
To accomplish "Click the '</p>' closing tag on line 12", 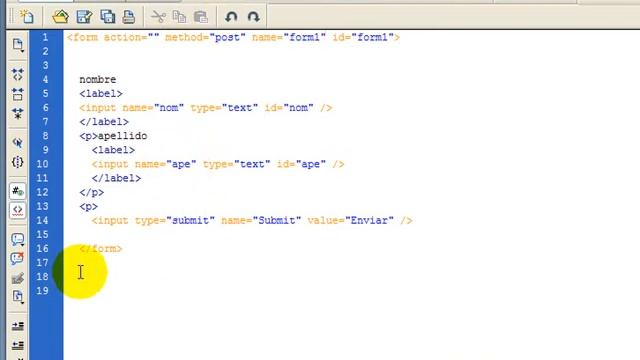I will pyautogui.click(x=91, y=193).
